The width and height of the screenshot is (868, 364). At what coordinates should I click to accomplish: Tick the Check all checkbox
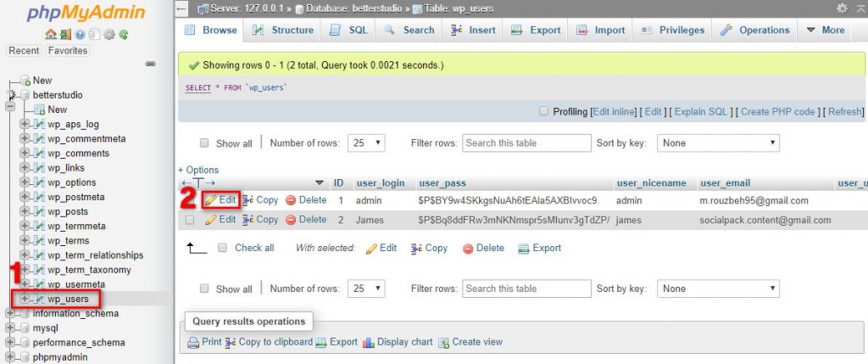tap(223, 249)
